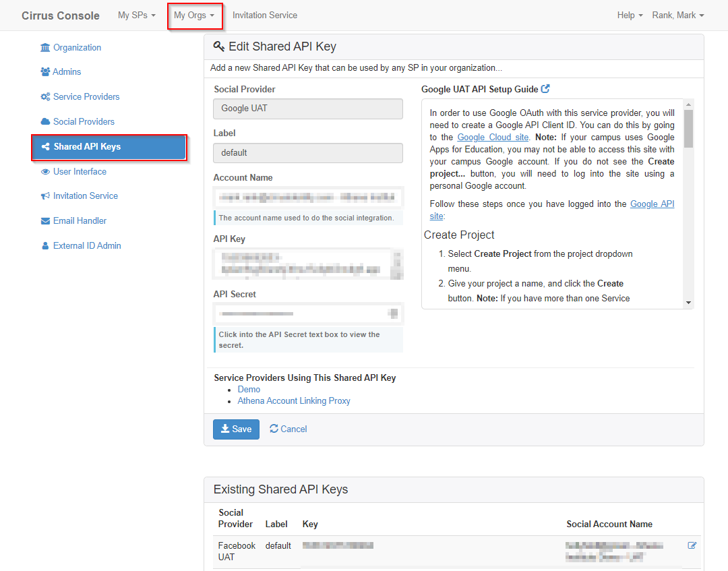Click the Service Providers gears icon
The width and height of the screenshot is (728, 571).
pyautogui.click(x=45, y=96)
